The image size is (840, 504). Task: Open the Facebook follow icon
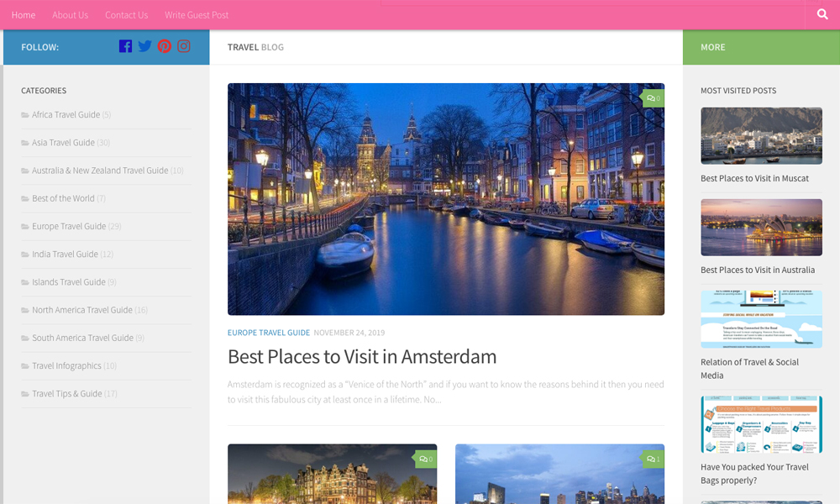pyautogui.click(x=125, y=47)
